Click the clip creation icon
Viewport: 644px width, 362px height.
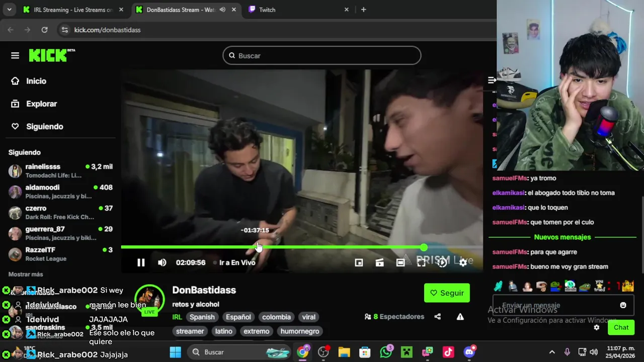click(x=380, y=262)
